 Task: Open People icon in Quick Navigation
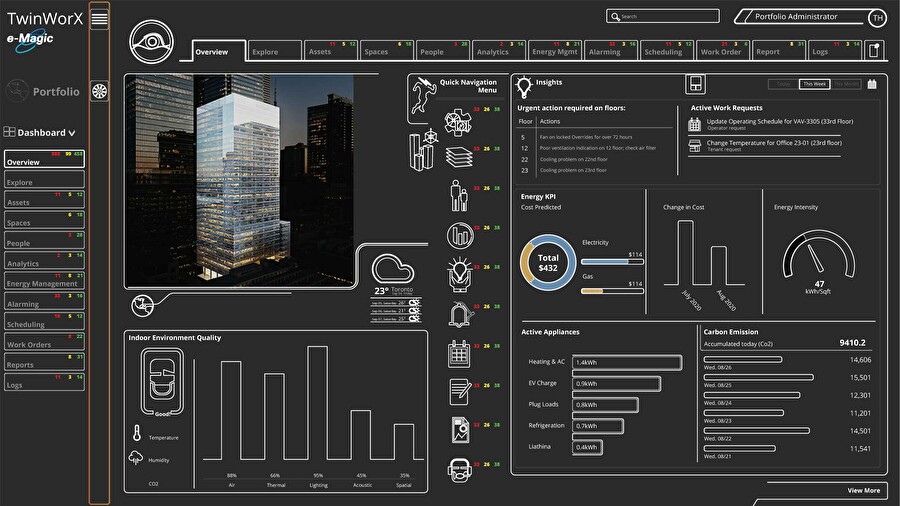pos(459,196)
